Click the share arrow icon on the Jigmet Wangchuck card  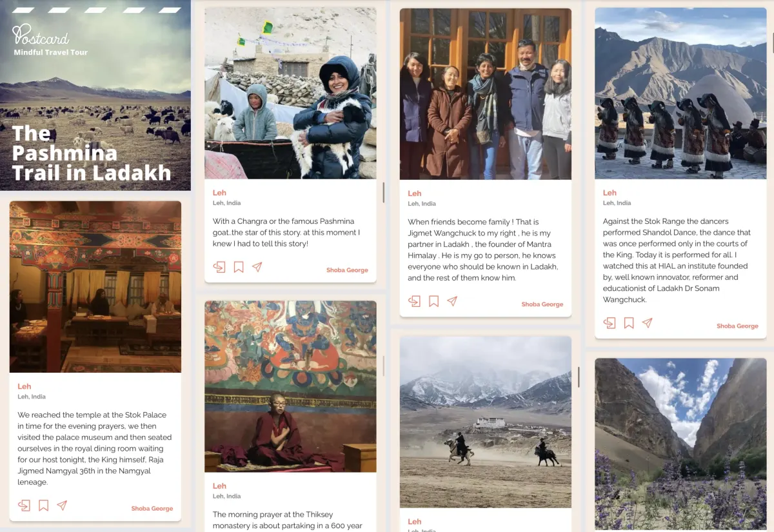point(414,301)
